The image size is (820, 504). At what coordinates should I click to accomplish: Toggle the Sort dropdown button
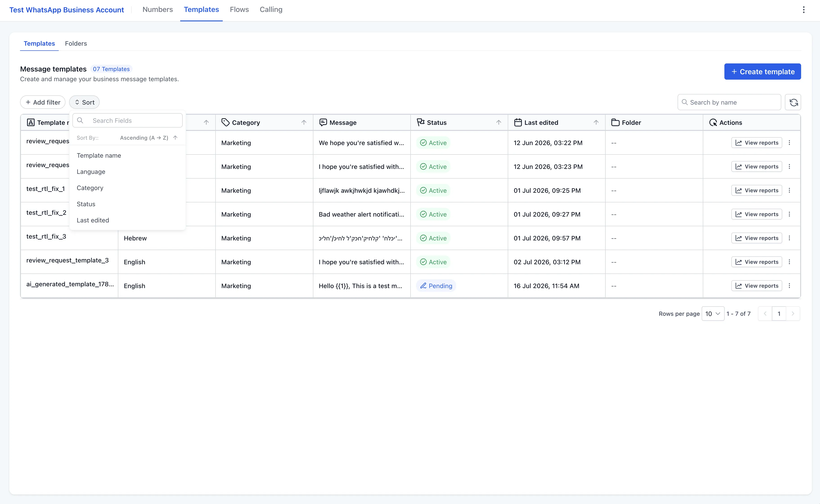[84, 102]
